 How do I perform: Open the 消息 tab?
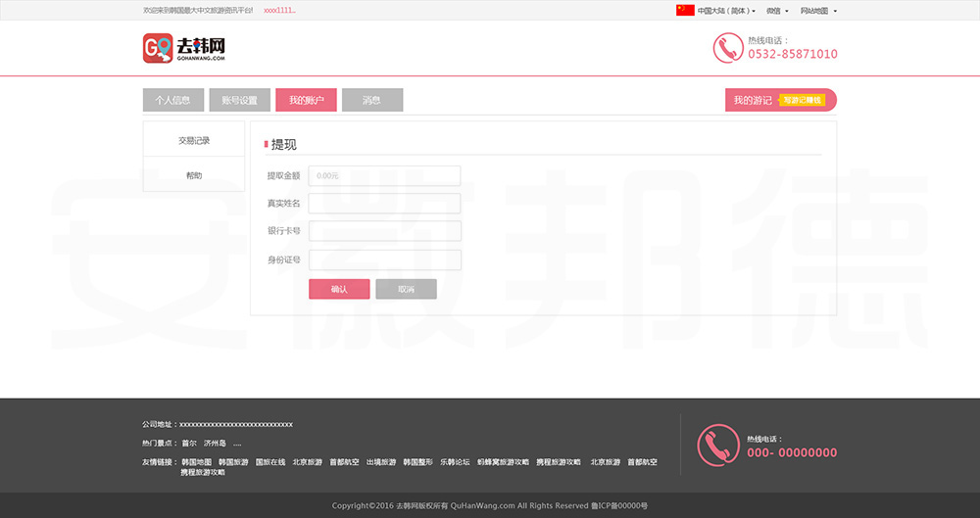pyautogui.click(x=372, y=100)
